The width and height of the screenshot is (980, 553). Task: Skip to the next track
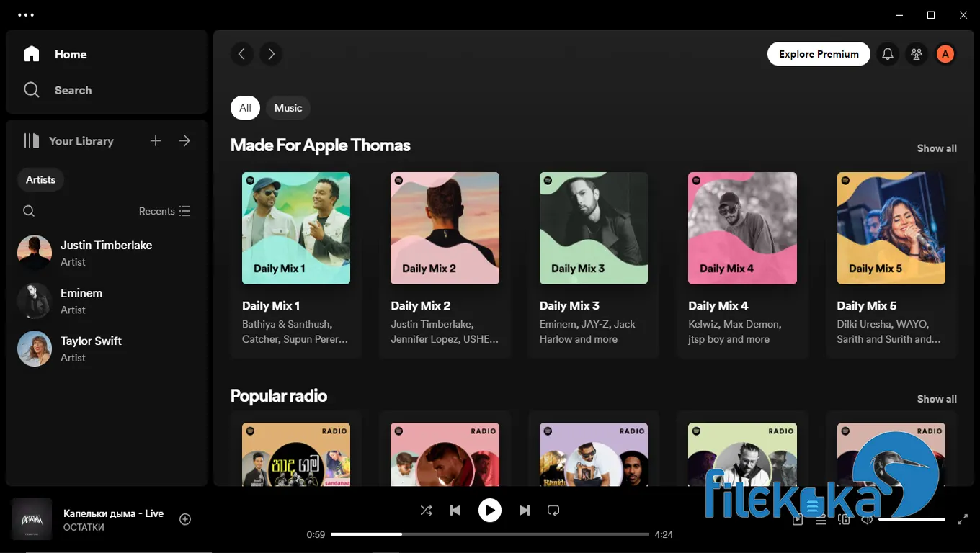tap(525, 511)
